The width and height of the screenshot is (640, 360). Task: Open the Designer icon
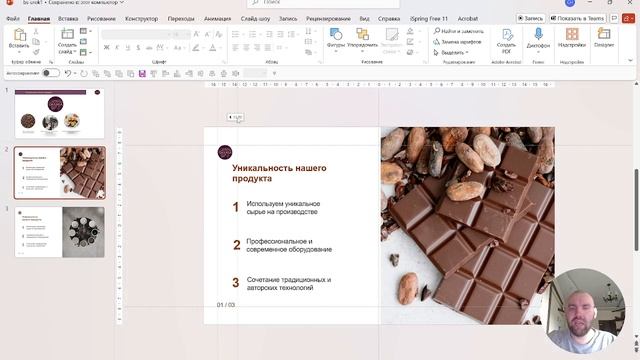[604, 33]
